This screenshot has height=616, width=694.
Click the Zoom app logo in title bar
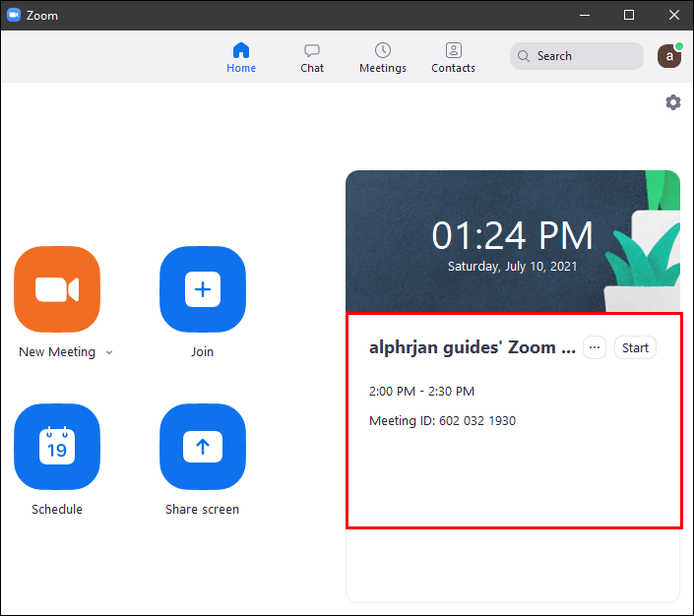(x=14, y=15)
